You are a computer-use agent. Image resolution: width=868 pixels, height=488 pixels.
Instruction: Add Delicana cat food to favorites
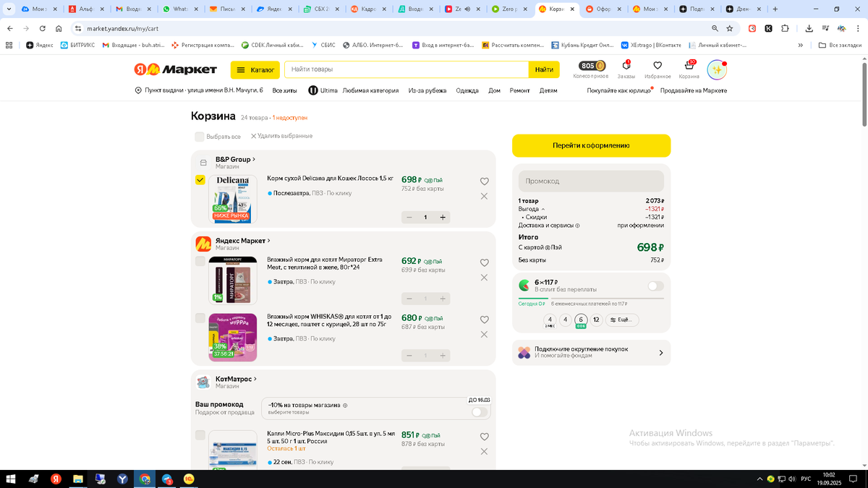click(485, 181)
